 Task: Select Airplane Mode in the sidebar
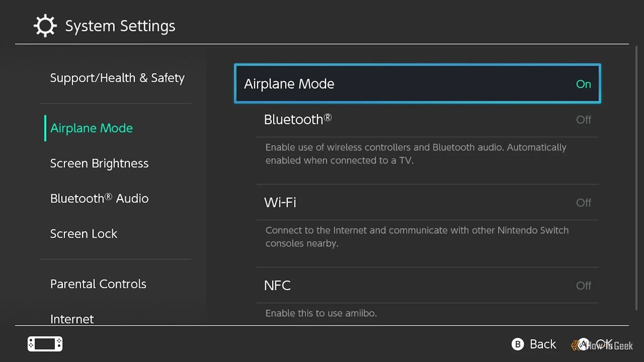click(92, 128)
